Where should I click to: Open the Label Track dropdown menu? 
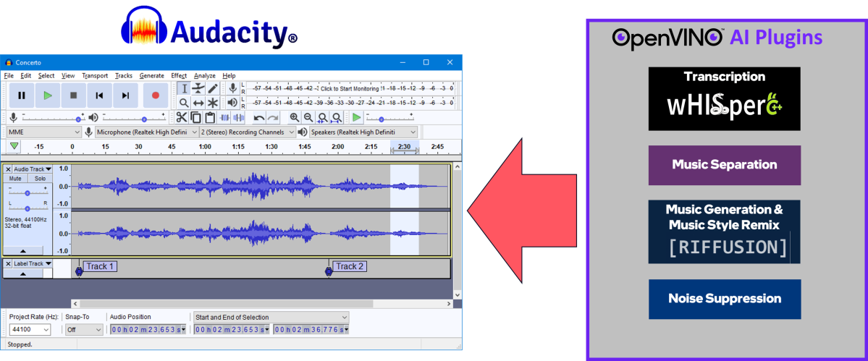click(x=33, y=264)
